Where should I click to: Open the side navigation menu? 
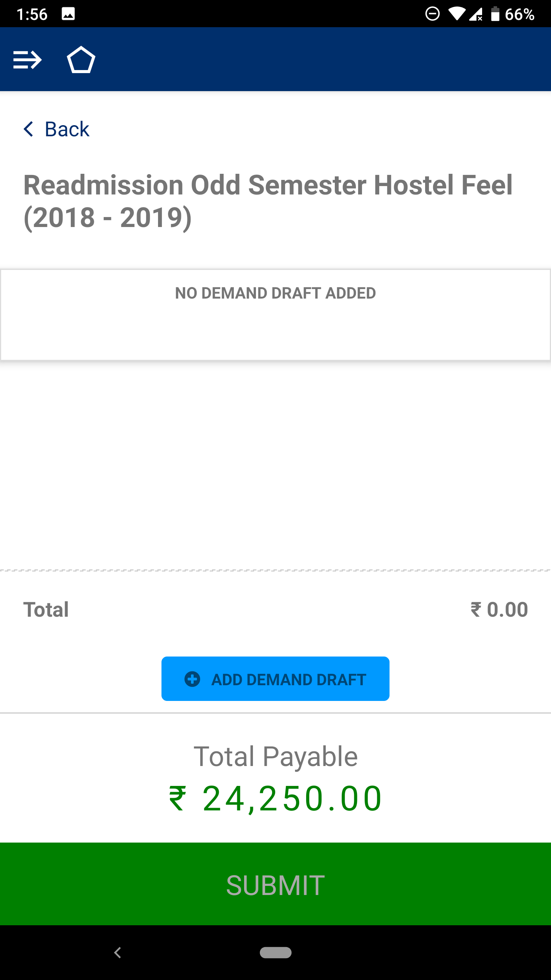(27, 60)
